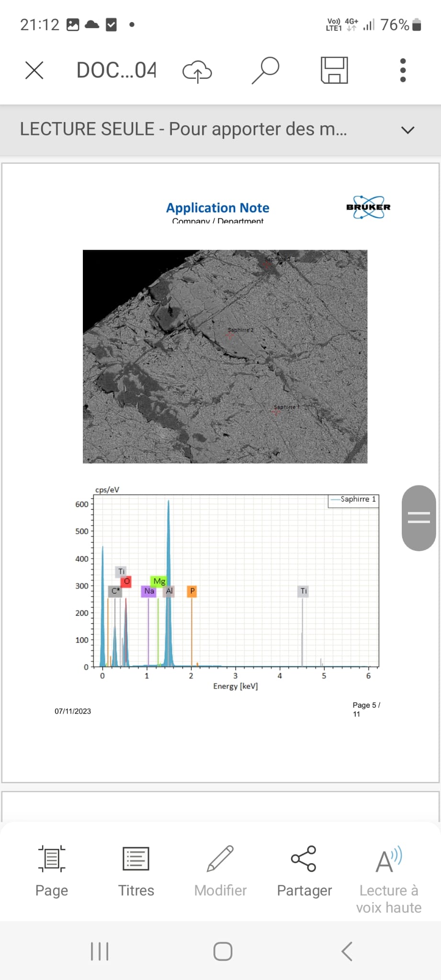Tap the Bruker logo in header
Image resolution: width=441 pixels, height=980 pixels.
pos(368,207)
